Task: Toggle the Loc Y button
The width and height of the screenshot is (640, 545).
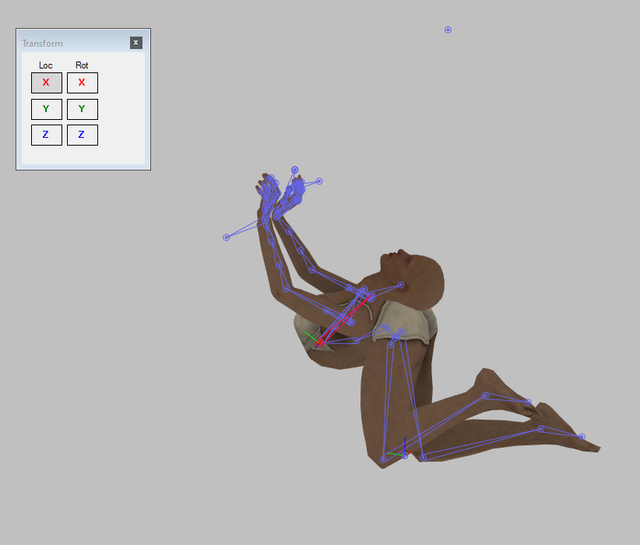Action: (47, 109)
